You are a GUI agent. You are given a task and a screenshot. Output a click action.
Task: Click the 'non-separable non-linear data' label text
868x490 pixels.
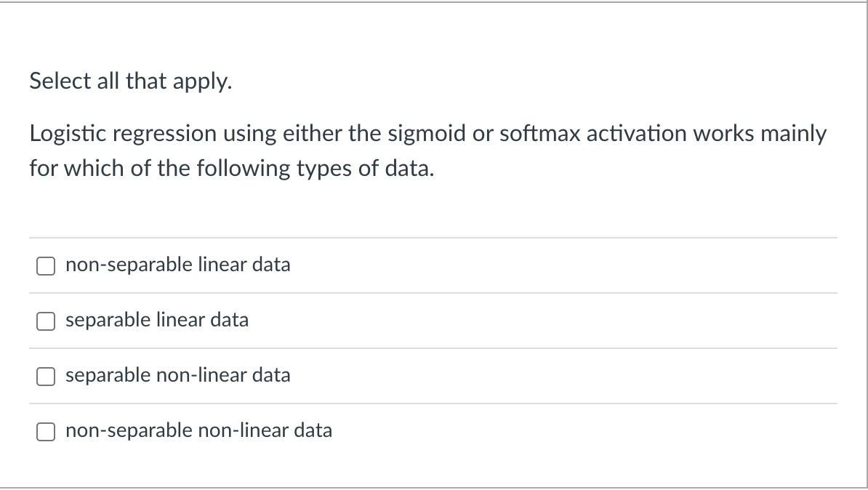point(198,430)
